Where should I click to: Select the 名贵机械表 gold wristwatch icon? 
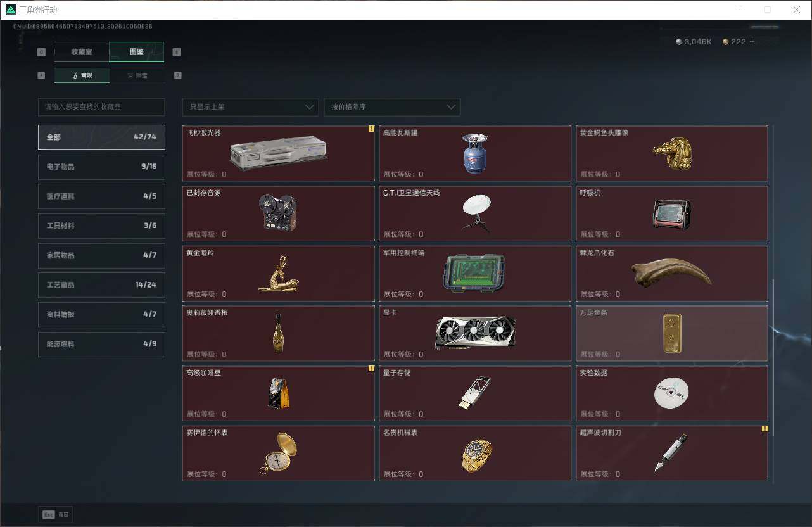pos(476,455)
